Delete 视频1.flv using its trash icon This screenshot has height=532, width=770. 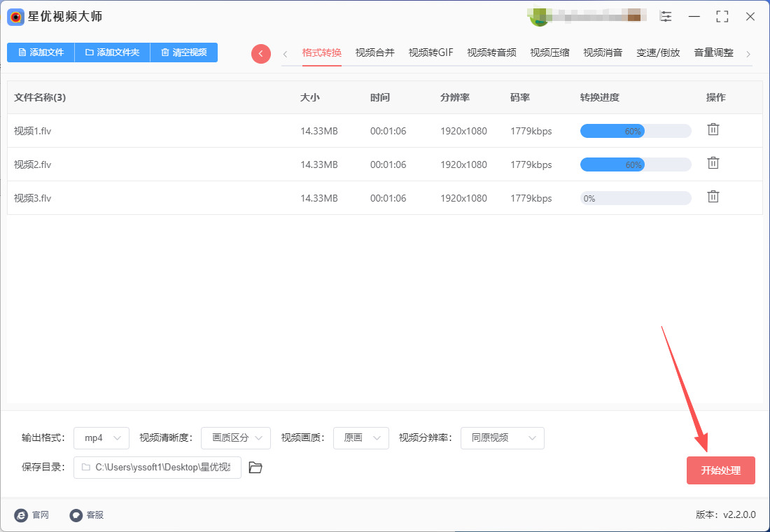tap(713, 129)
